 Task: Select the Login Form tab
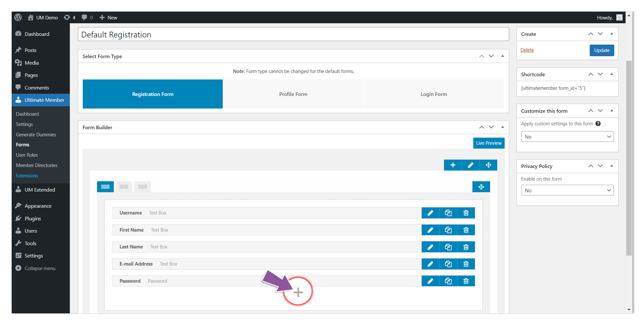[x=434, y=94]
